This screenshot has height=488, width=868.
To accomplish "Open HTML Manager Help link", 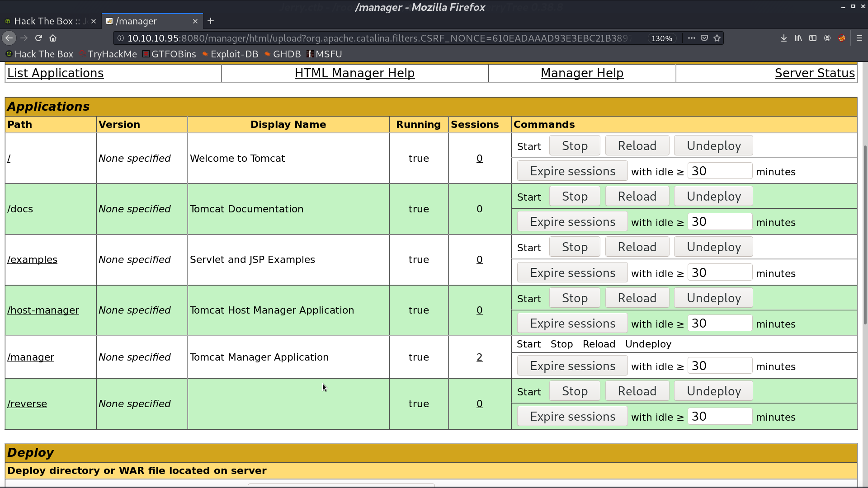I will click(x=354, y=73).
